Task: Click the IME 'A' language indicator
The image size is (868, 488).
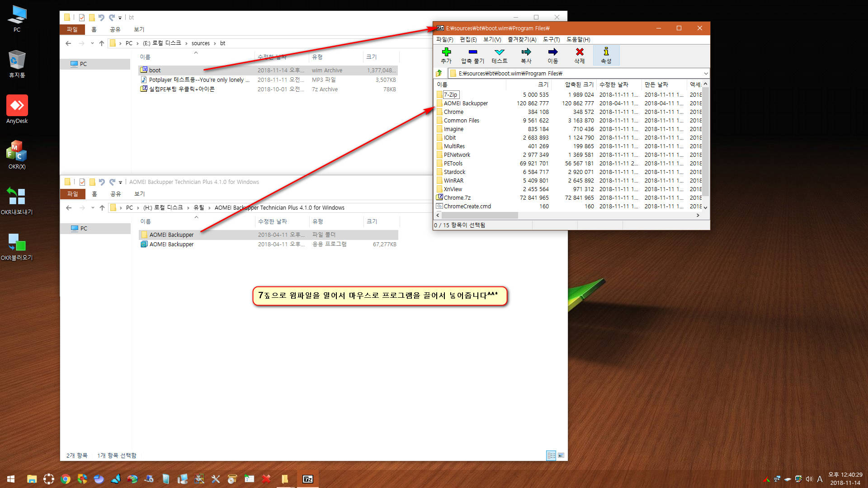Action: click(820, 479)
